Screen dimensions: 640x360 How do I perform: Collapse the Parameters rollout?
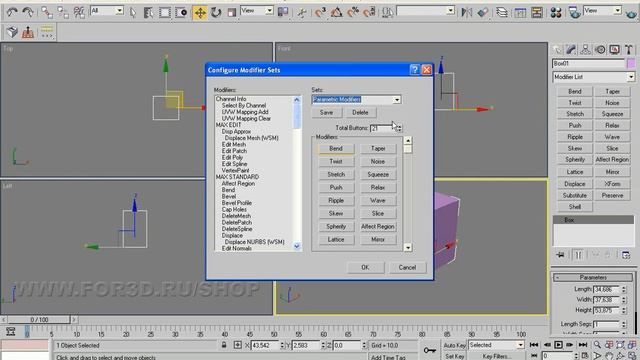coord(593,278)
